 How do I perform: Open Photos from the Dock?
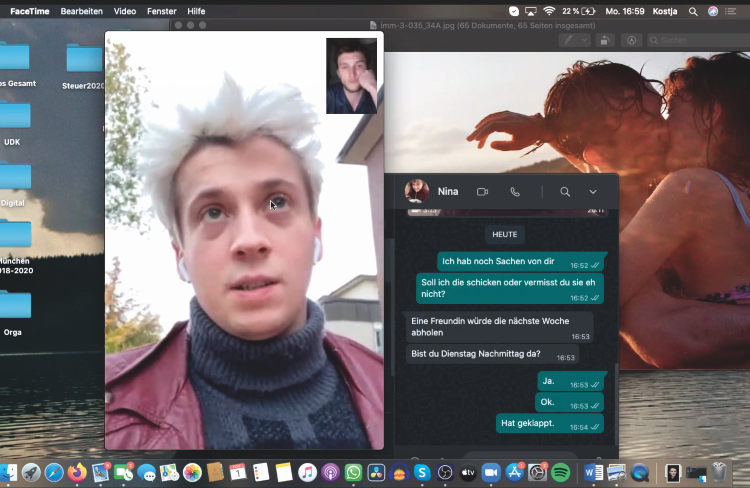[x=192, y=473]
